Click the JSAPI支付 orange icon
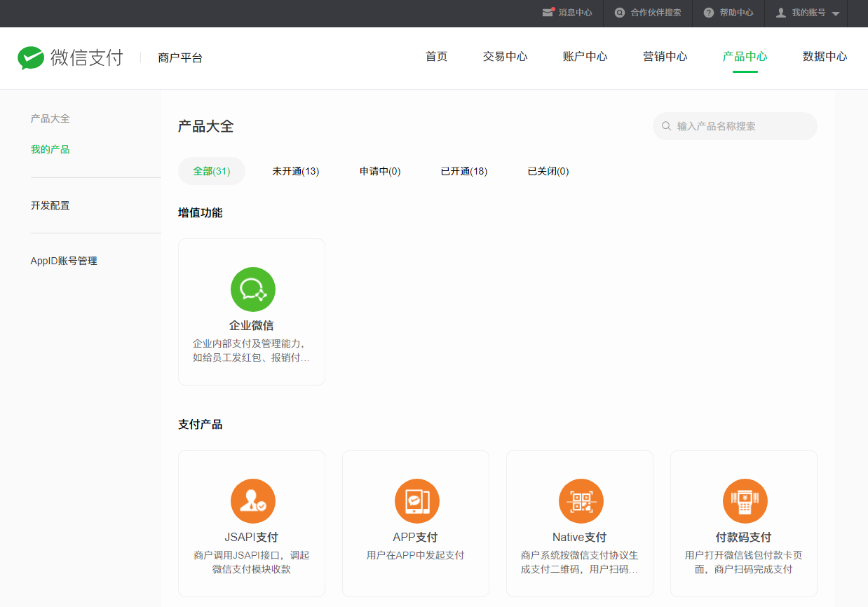Viewport: 868px width, 607px height. click(253, 501)
